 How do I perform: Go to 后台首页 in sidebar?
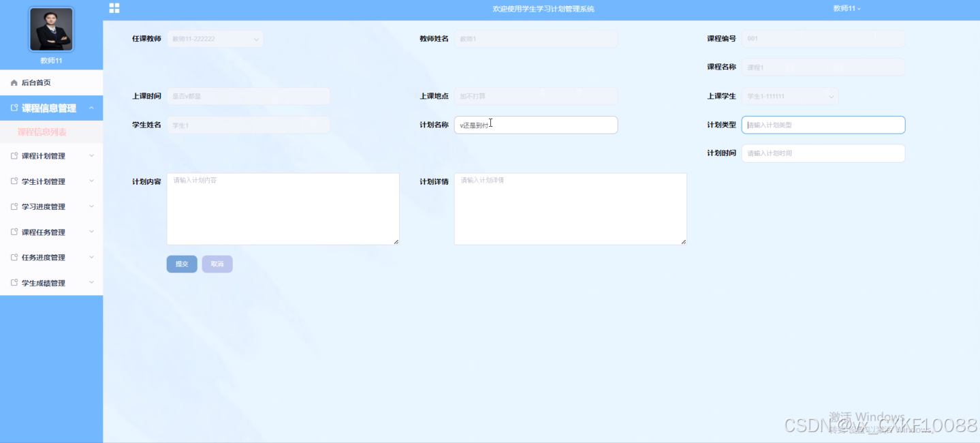point(51,82)
